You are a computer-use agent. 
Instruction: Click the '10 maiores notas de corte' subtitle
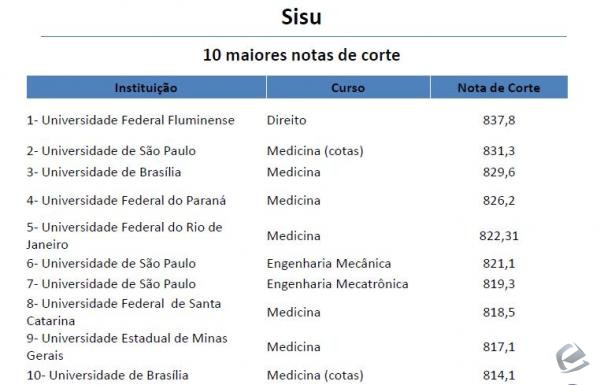click(302, 55)
